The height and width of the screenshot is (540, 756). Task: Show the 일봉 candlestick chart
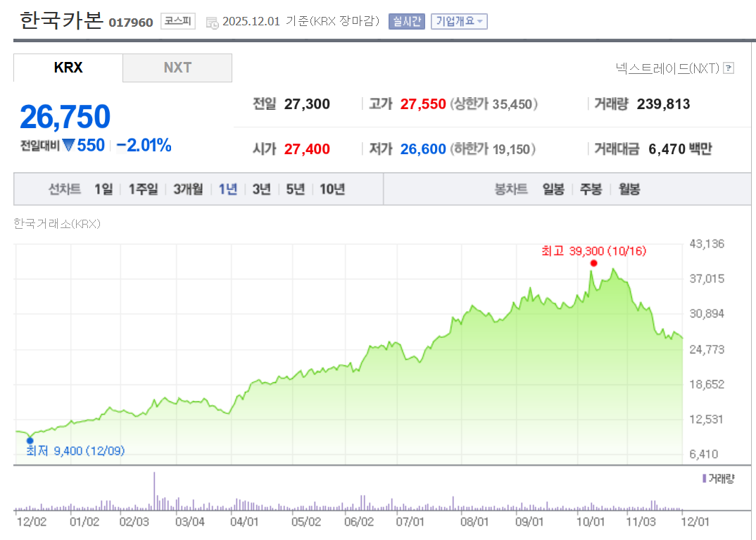(553, 189)
